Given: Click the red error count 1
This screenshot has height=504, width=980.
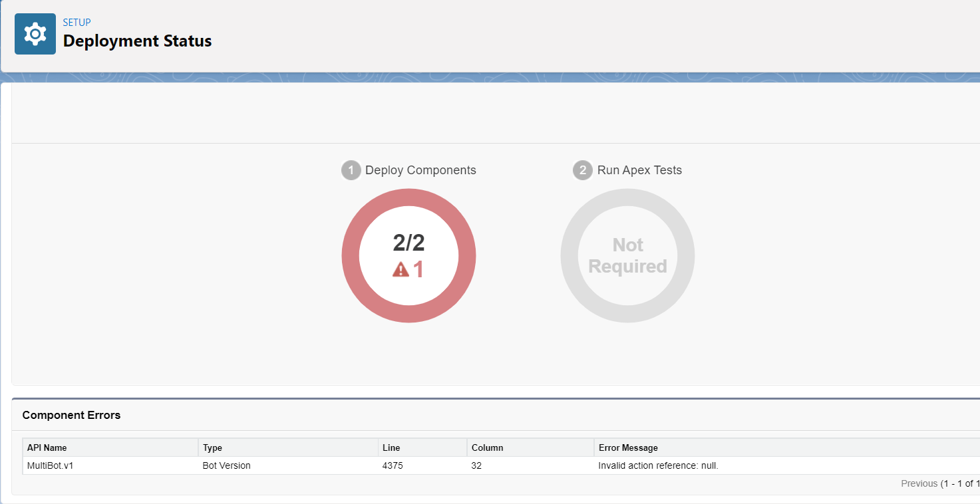Looking at the screenshot, I should [x=418, y=269].
